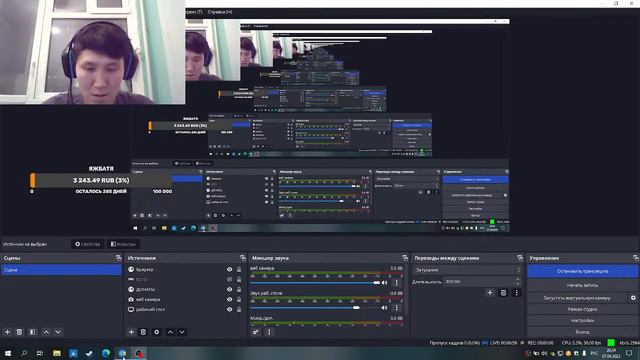Image resolution: width=640 pixels, height=360 pixels.
Task: Toggle lock on the веб камера source
Action: (239, 300)
